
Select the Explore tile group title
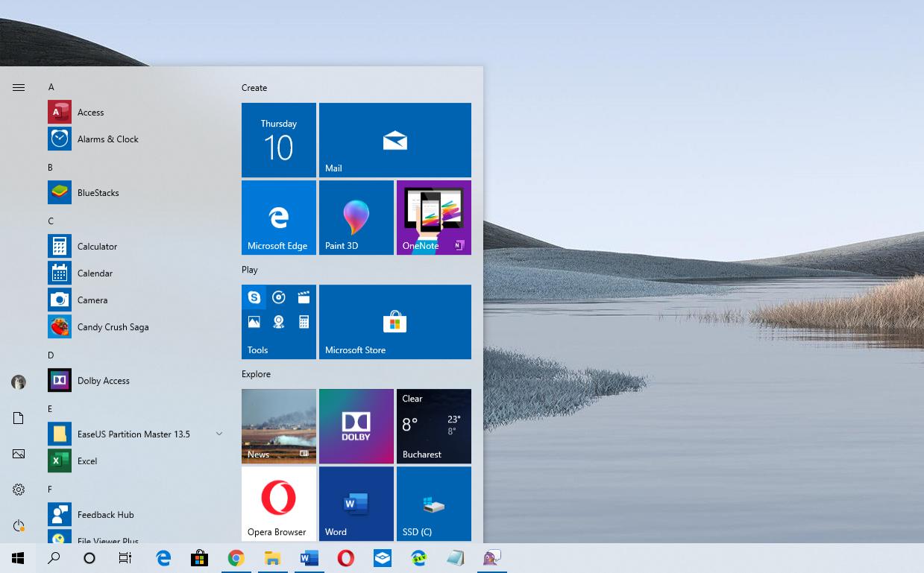coord(256,374)
